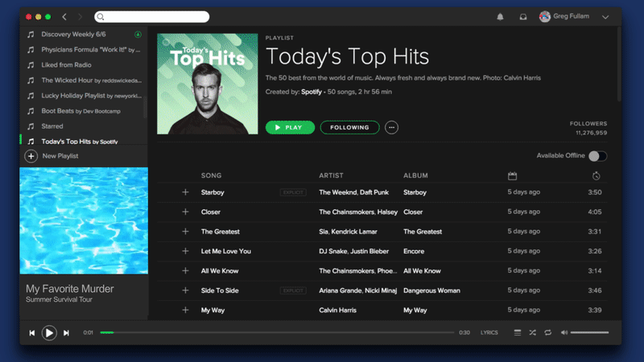The height and width of the screenshot is (362, 644).
Task: Click the magnifier icon in search bar
Action: click(x=101, y=17)
